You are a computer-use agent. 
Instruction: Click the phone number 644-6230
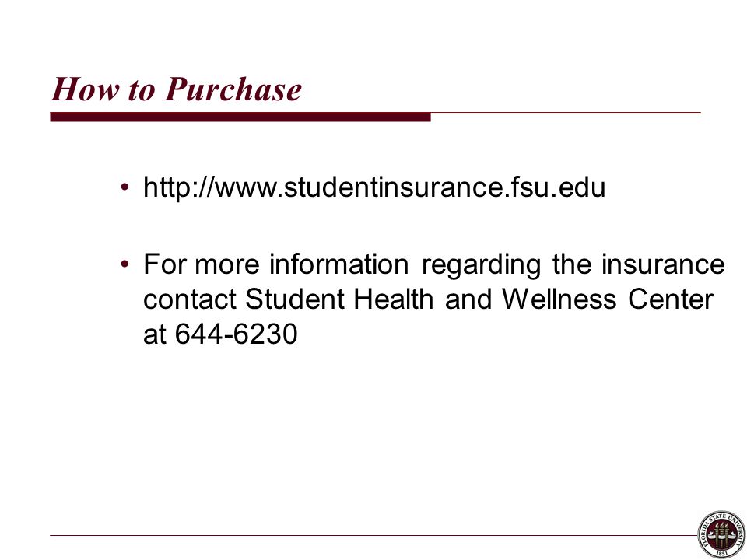237,334
